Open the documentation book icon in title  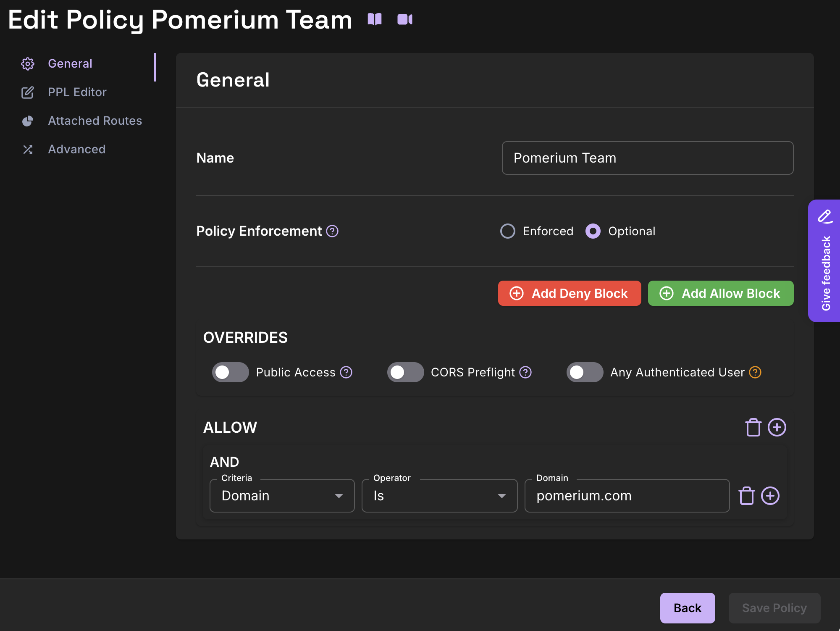(x=375, y=19)
